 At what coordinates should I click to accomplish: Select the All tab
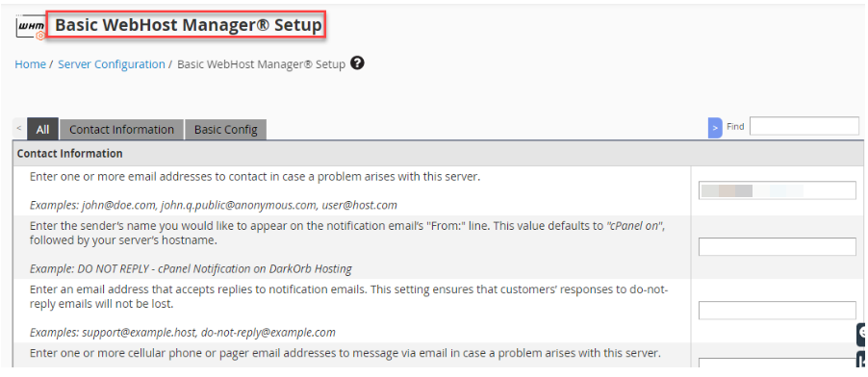pos(42,130)
